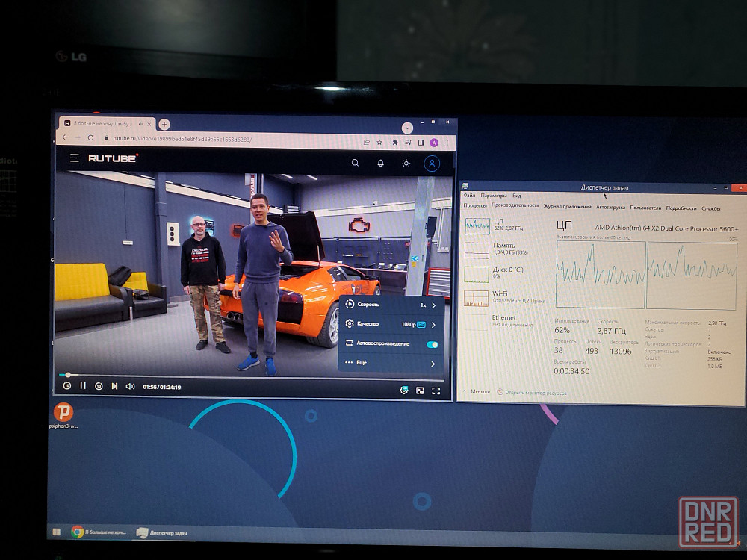Toggle RUTUBE light/dark theme icon
The height and width of the screenshot is (560, 747).
coord(406,164)
